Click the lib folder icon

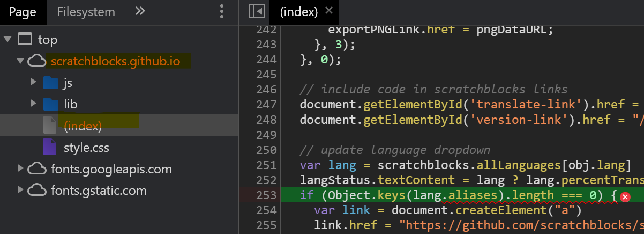(50, 104)
